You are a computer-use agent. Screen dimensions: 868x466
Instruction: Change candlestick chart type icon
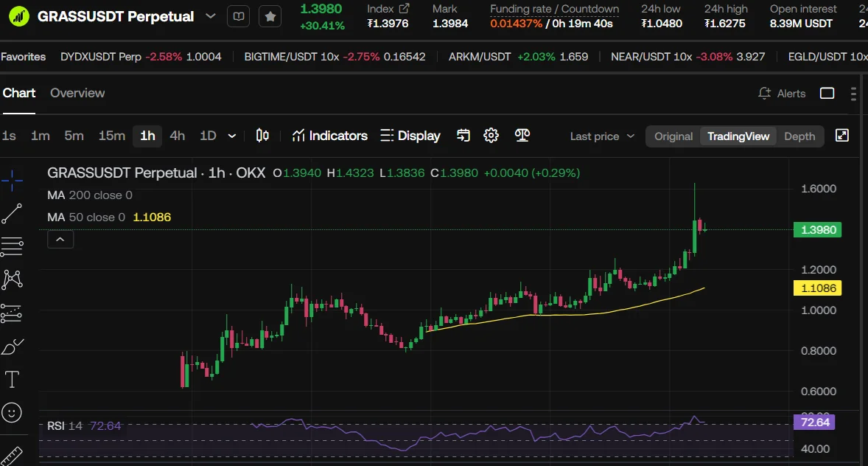tap(262, 136)
